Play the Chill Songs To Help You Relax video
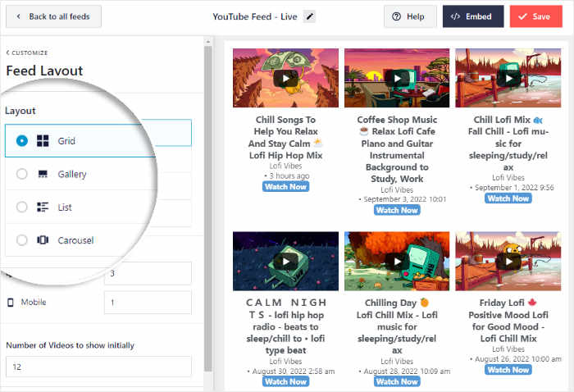Screen dimensions: 574x392 (285, 78)
